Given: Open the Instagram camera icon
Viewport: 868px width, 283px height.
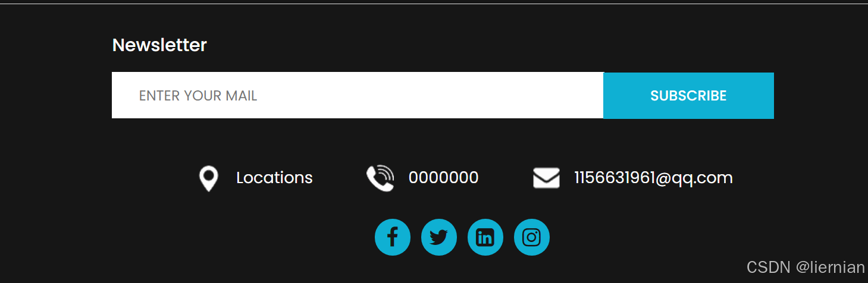Looking at the screenshot, I should tap(531, 237).
